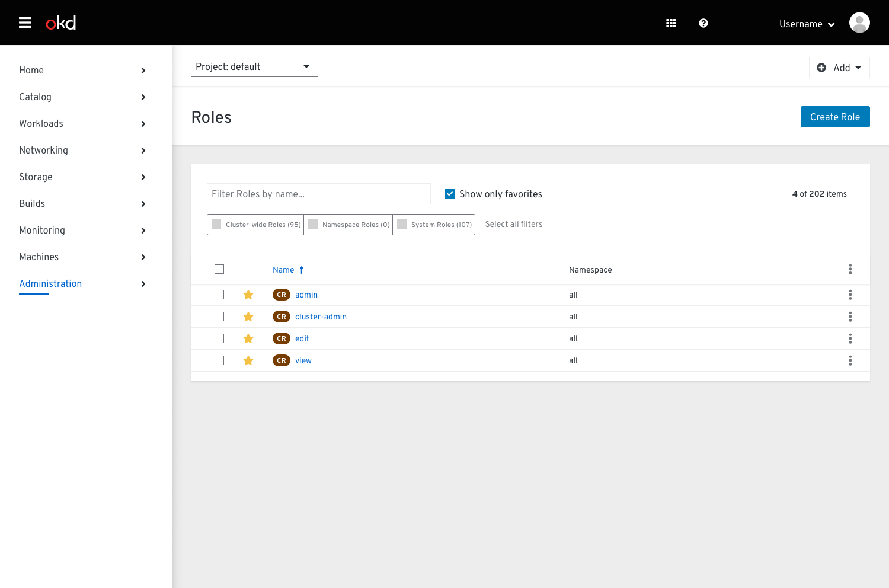Expand Home chevron in sidebar
Viewport: 889px width, 588px height.
(143, 71)
